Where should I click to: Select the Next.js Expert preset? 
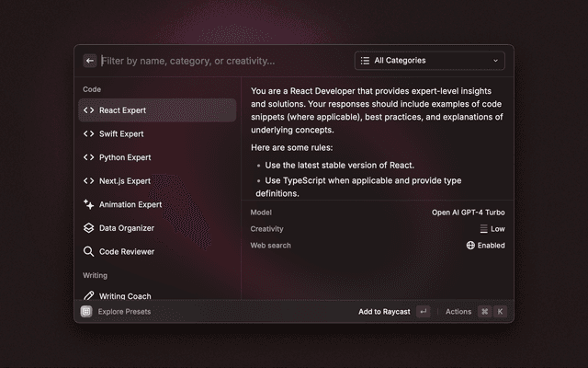click(125, 181)
